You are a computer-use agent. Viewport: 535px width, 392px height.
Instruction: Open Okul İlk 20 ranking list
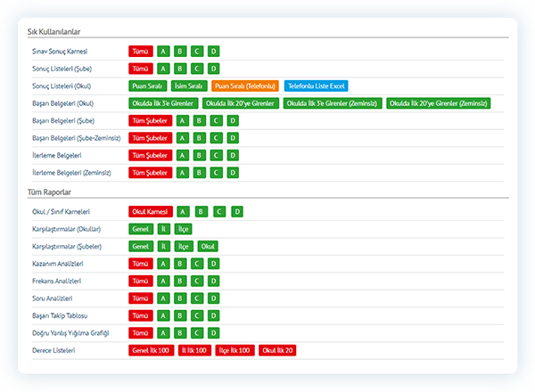[x=276, y=350]
